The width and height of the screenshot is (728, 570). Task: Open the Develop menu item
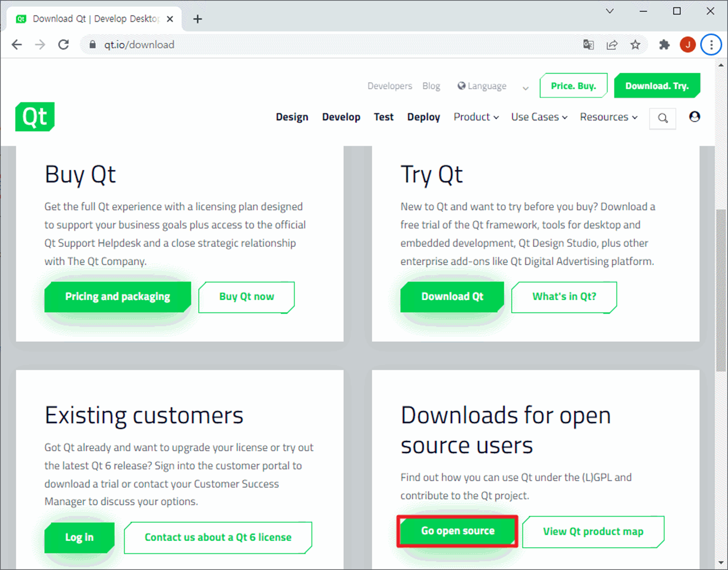(x=341, y=117)
